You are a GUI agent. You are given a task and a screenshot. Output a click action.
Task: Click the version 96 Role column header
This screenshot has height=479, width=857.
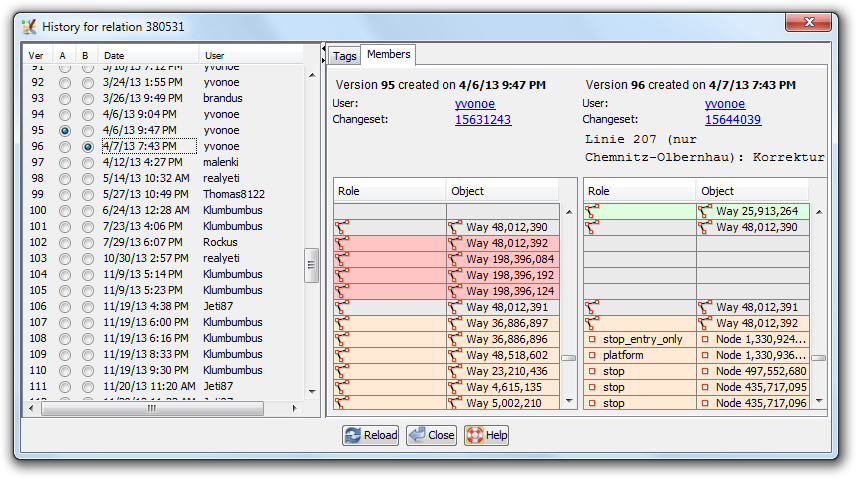tap(640, 191)
